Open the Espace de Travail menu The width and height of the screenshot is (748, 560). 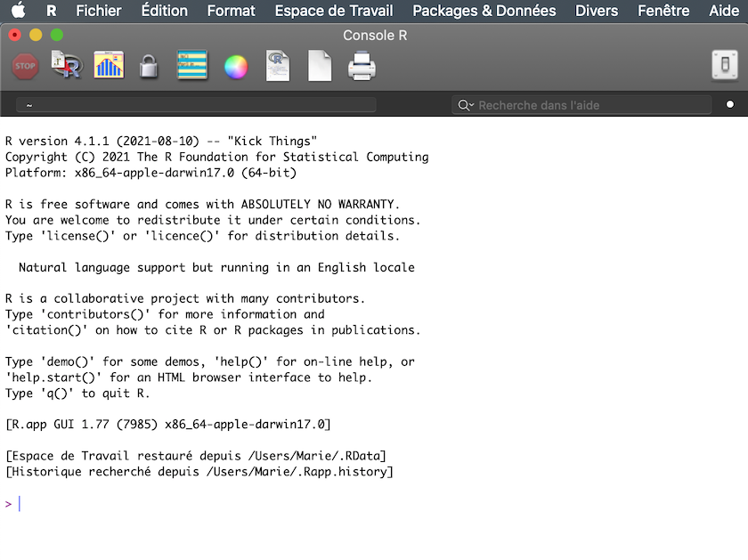click(334, 11)
